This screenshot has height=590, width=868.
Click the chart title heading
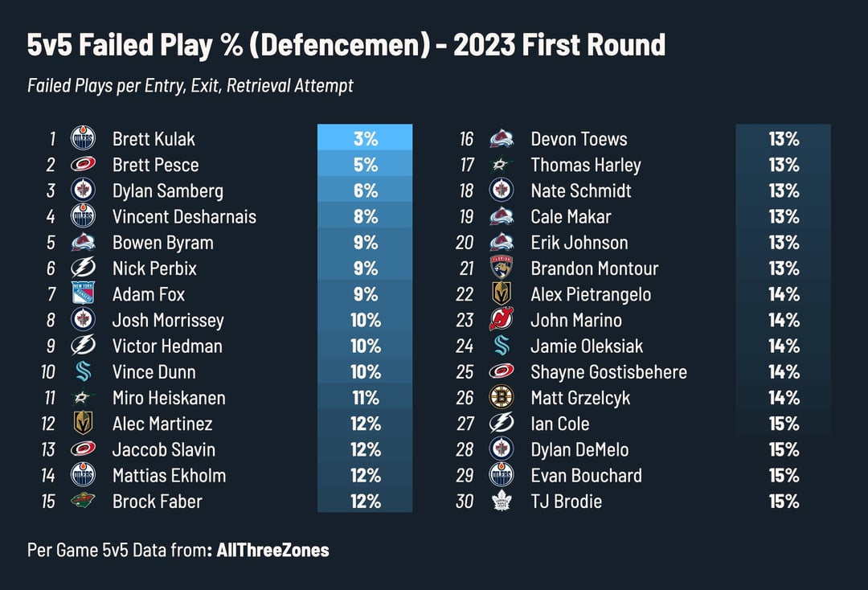[x=346, y=45]
